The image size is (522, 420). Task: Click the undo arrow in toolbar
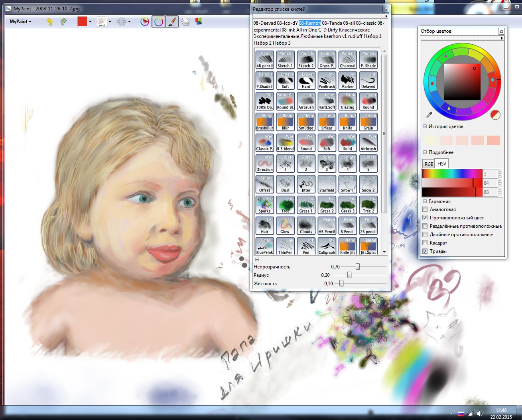(49, 22)
